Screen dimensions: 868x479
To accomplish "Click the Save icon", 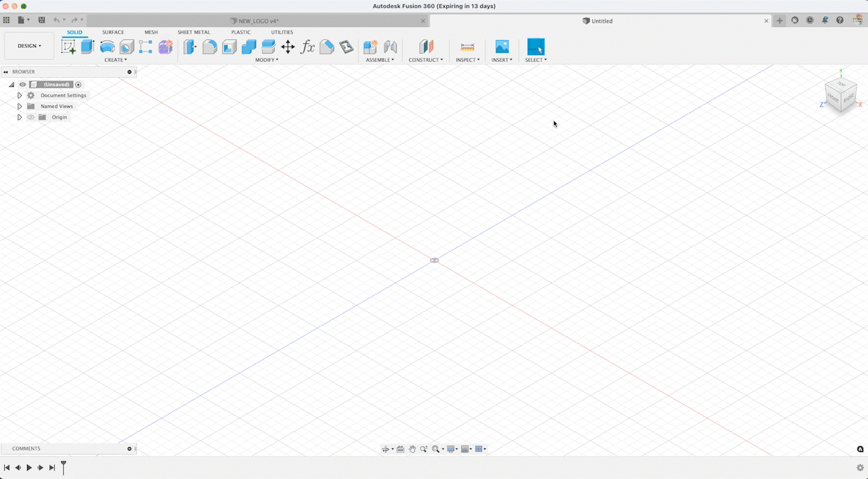I will (x=41, y=20).
